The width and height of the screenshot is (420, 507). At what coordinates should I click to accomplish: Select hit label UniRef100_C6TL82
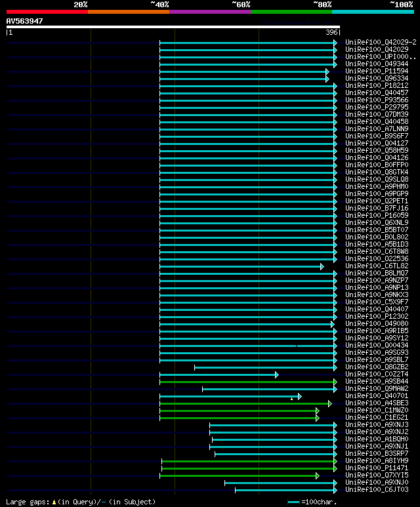click(x=377, y=266)
